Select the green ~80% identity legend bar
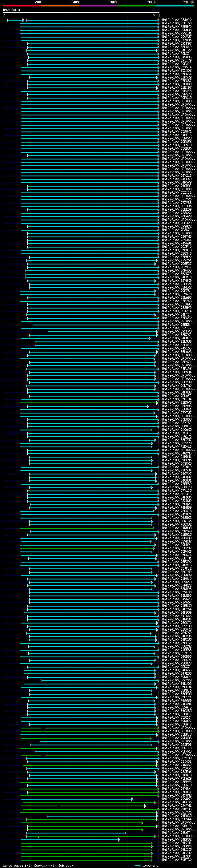 coord(137,6)
